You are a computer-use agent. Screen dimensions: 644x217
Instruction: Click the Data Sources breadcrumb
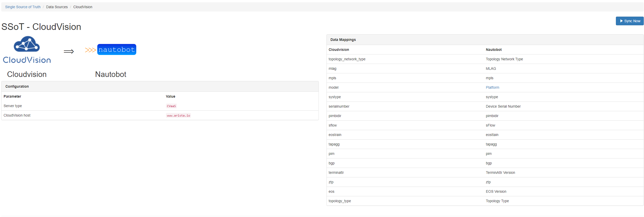(57, 7)
